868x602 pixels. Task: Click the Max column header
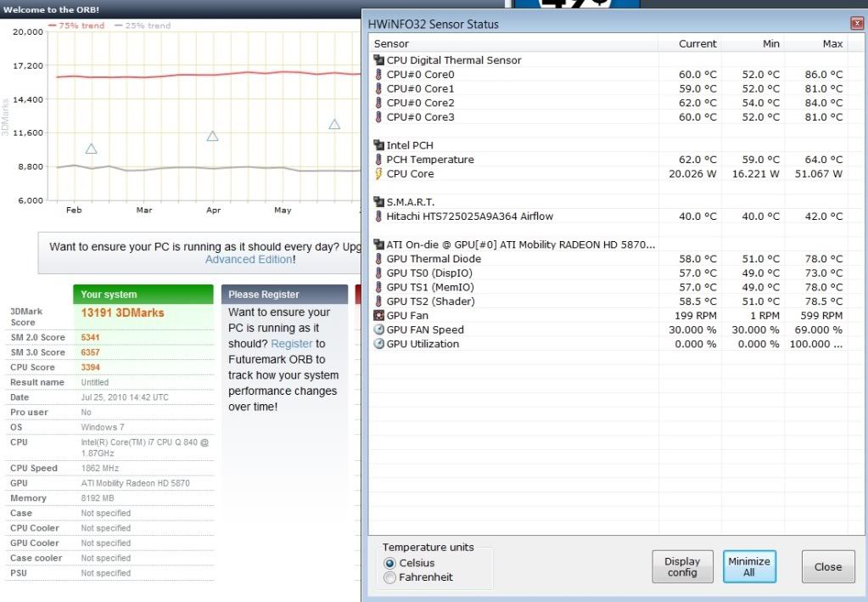(x=816, y=44)
